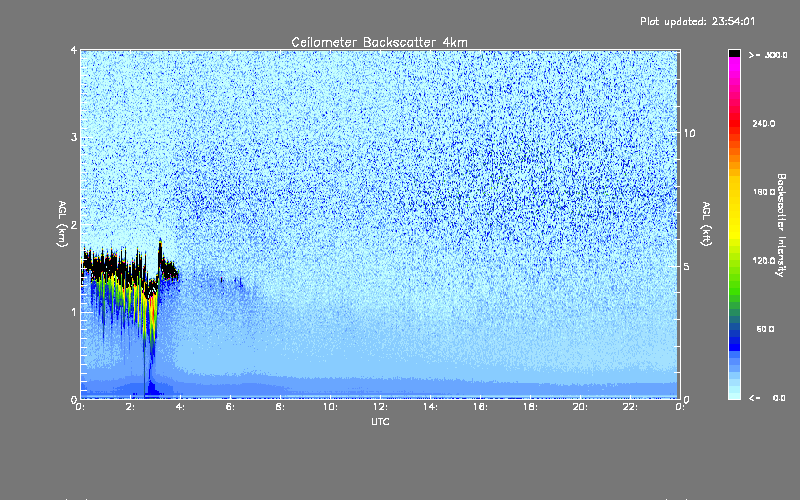
Task: Click the '4' km tick on left axis
Action: pyautogui.click(x=74, y=51)
